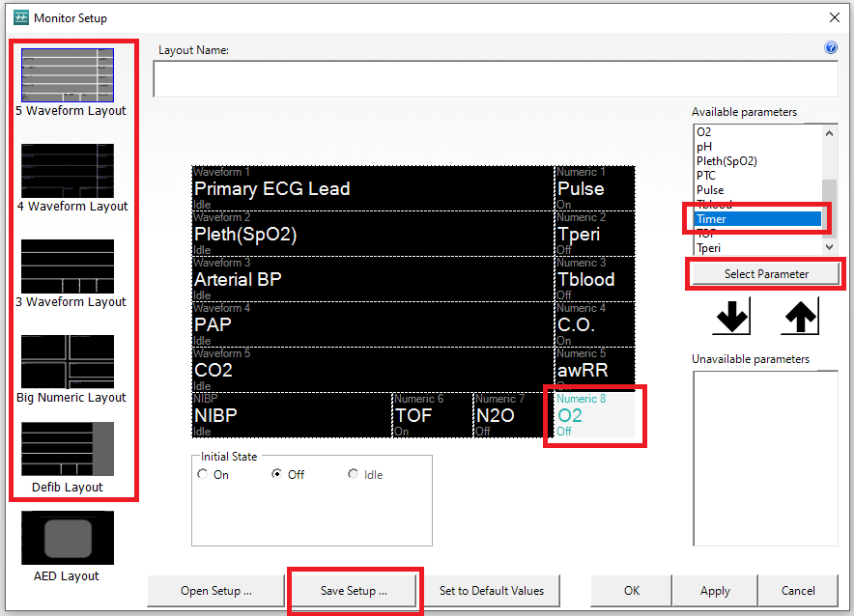
Task: Click Save Setup to store the layout
Action: point(355,590)
